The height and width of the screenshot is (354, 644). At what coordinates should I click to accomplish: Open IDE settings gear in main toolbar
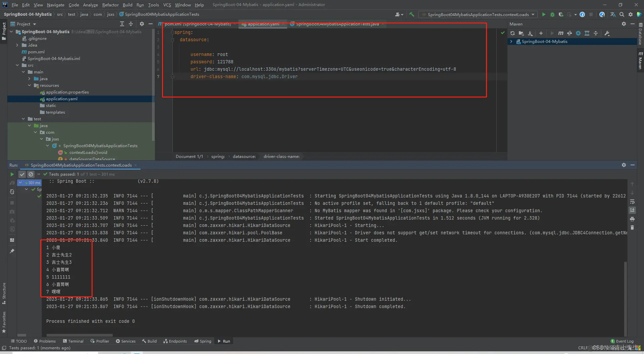(631, 14)
